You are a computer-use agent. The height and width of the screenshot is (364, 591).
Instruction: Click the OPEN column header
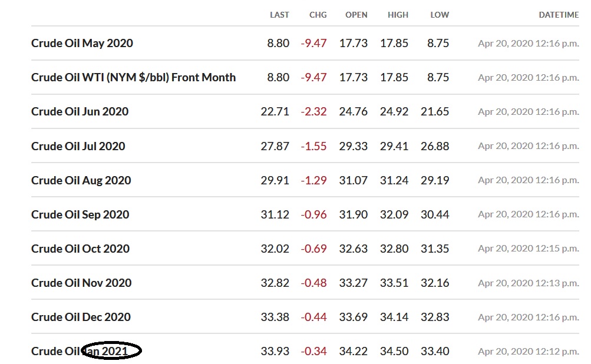click(356, 15)
